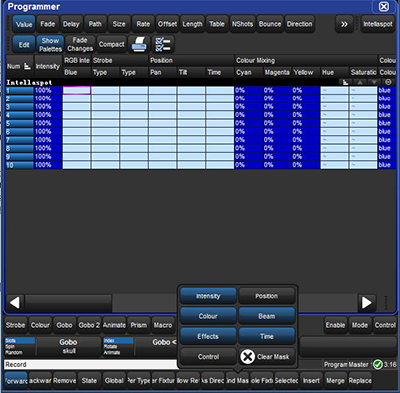Viewport: 400px width, 393px height.
Task: Click the Global record option
Action: pos(114,381)
